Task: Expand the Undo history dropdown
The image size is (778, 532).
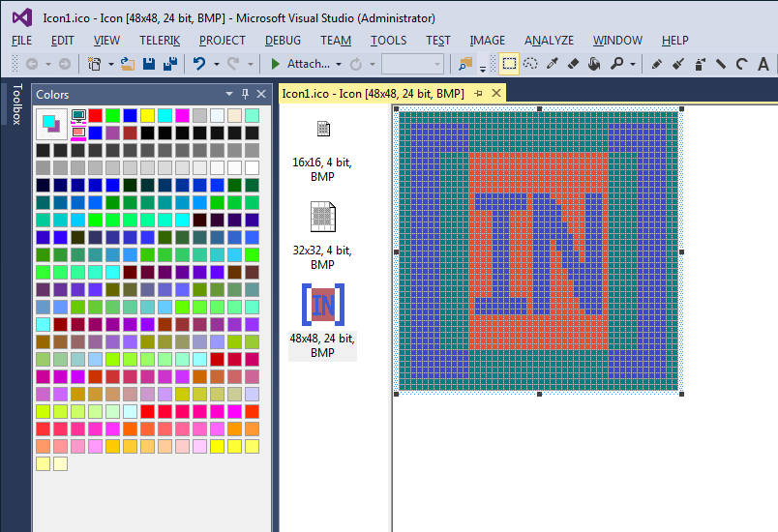Action: point(217,64)
